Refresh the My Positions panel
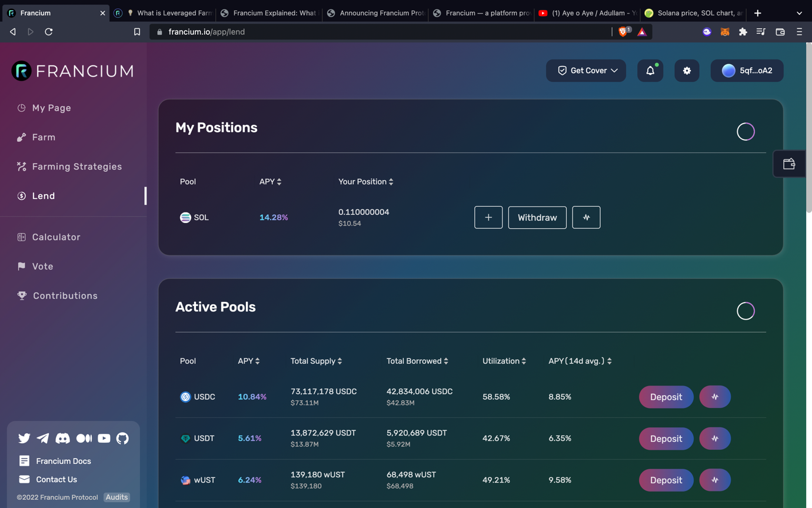 pyautogui.click(x=746, y=131)
